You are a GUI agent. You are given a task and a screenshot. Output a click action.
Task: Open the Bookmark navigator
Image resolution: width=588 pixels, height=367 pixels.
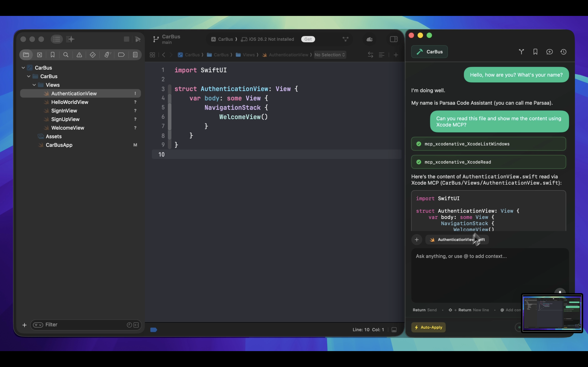[x=53, y=55]
